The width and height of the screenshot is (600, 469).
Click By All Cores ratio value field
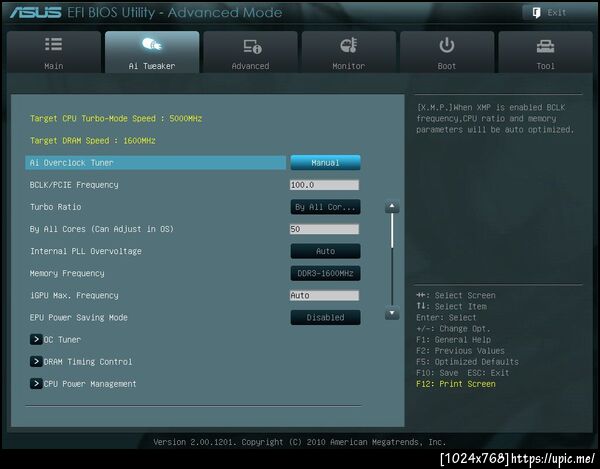click(324, 229)
